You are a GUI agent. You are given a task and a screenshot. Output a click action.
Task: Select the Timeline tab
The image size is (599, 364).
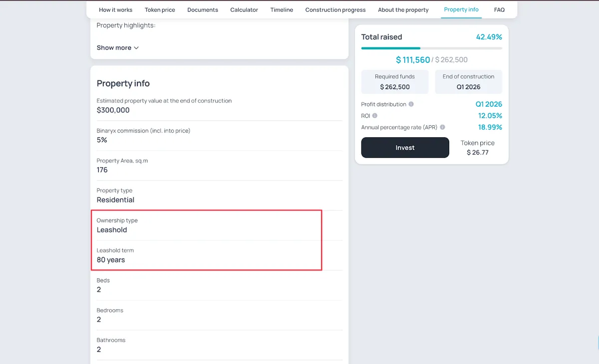tap(282, 9)
